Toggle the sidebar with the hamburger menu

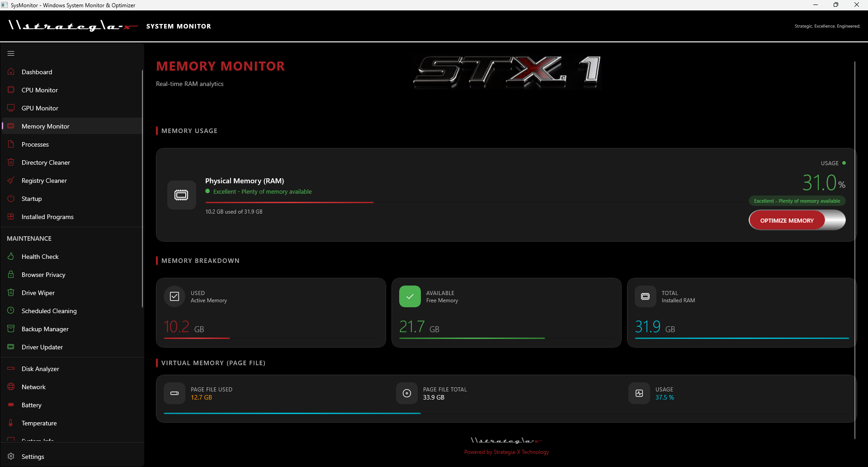[x=11, y=53]
